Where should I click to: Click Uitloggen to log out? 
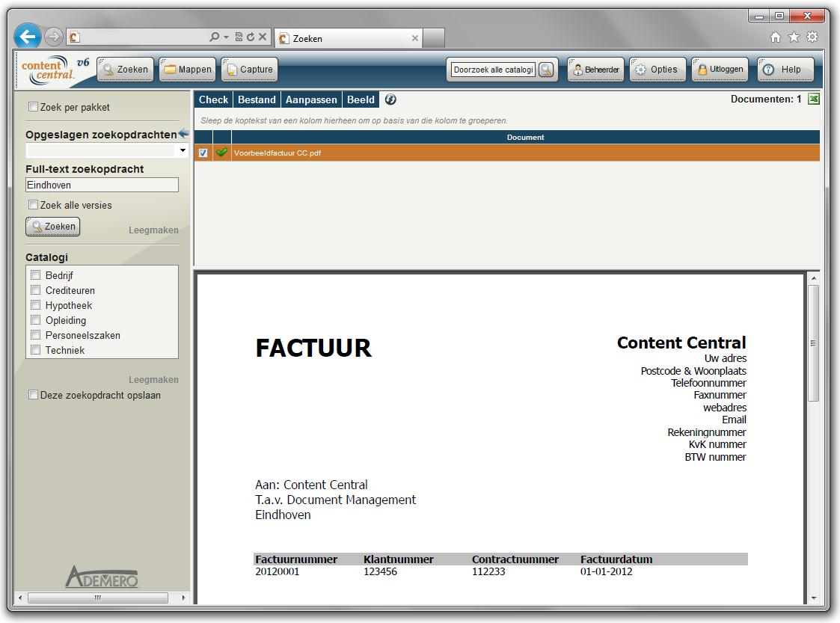(x=720, y=70)
